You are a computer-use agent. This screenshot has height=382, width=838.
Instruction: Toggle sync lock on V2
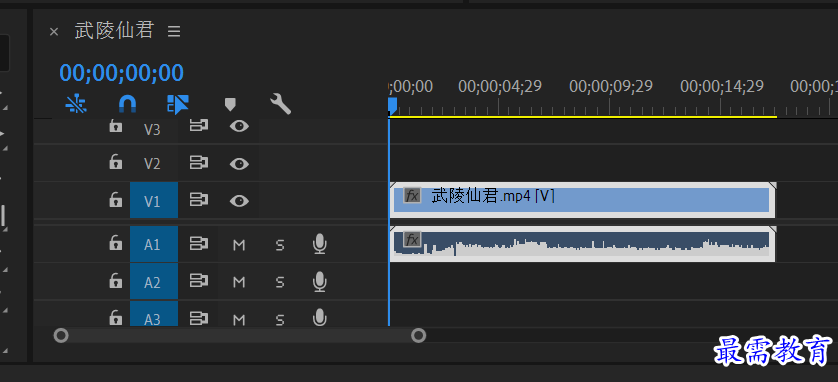(x=198, y=163)
